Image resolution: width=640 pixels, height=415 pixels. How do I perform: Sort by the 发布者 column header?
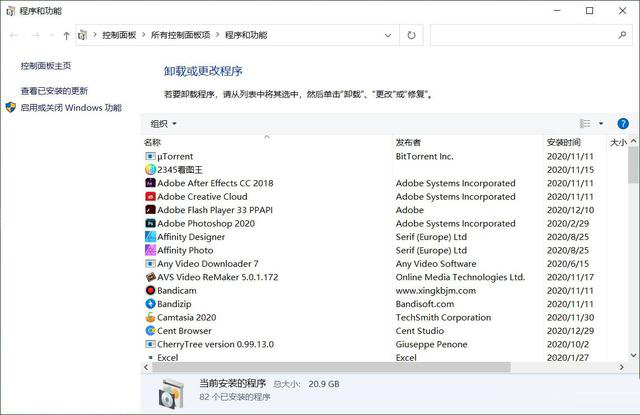coord(408,143)
